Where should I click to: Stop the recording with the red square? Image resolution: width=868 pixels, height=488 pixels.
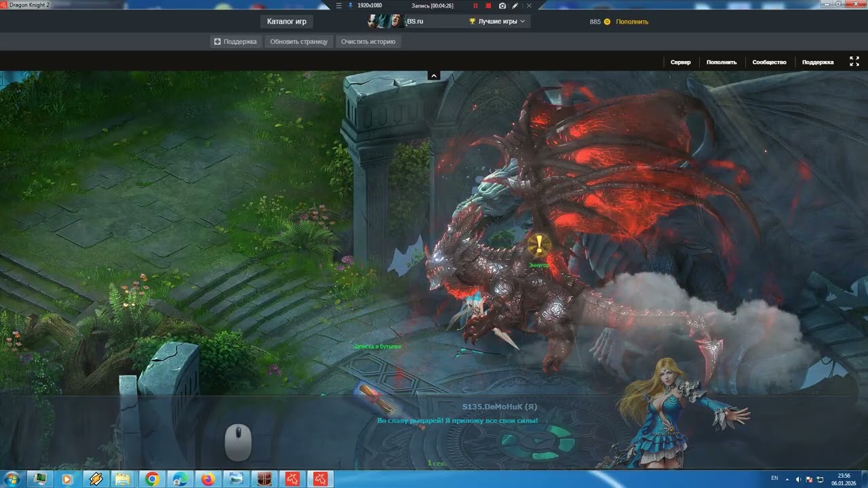pos(488,5)
